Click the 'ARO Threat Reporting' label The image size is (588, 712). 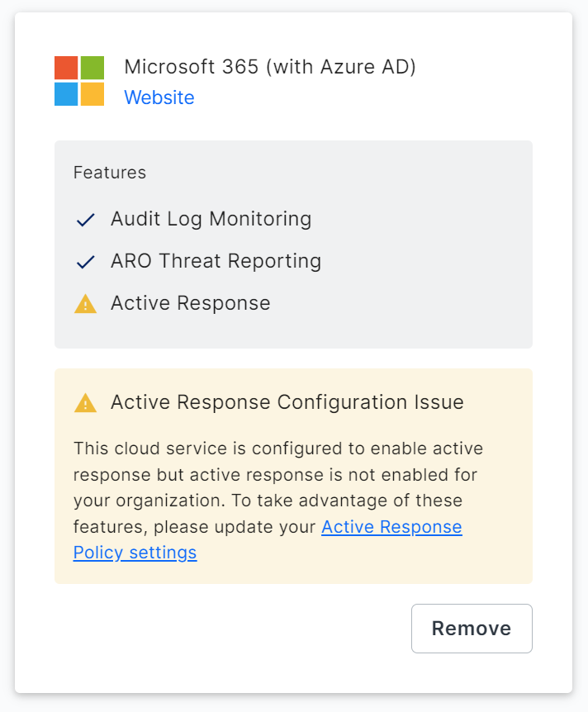[216, 261]
